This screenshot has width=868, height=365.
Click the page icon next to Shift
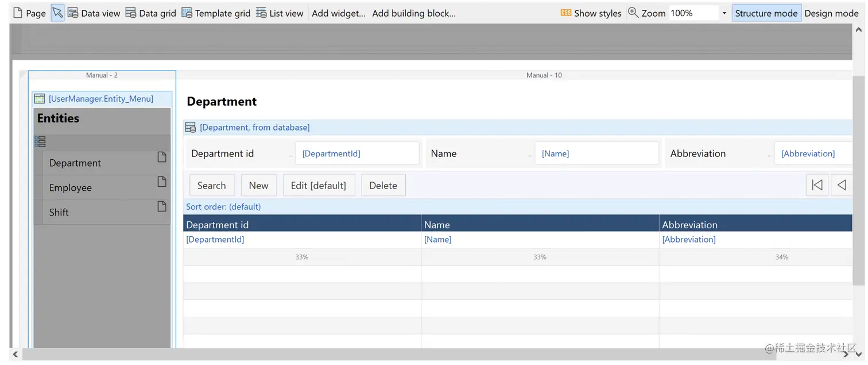pyautogui.click(x=162, y=206)
